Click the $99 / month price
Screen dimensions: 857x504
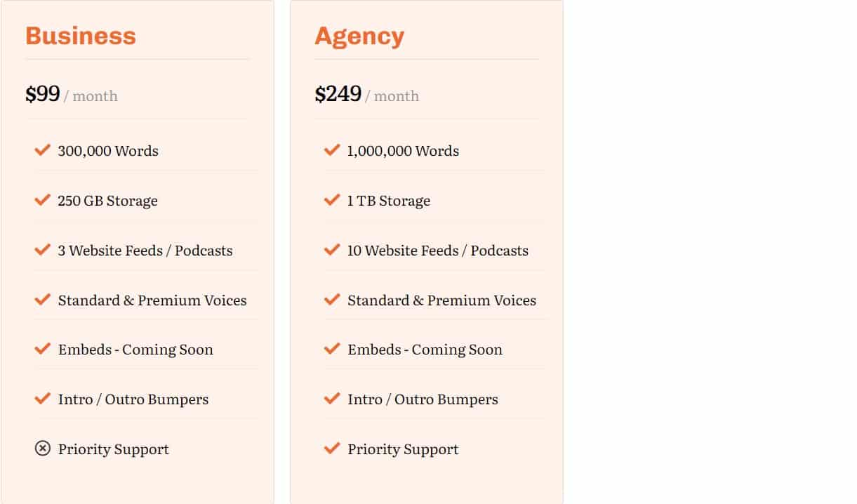pos(72,95)
